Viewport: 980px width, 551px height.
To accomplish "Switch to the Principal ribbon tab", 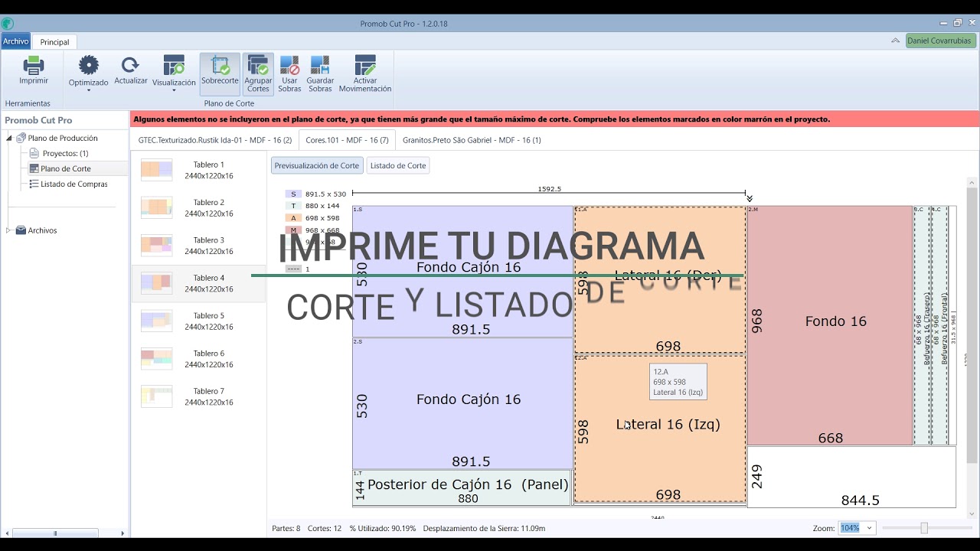I will coord(54,42).
